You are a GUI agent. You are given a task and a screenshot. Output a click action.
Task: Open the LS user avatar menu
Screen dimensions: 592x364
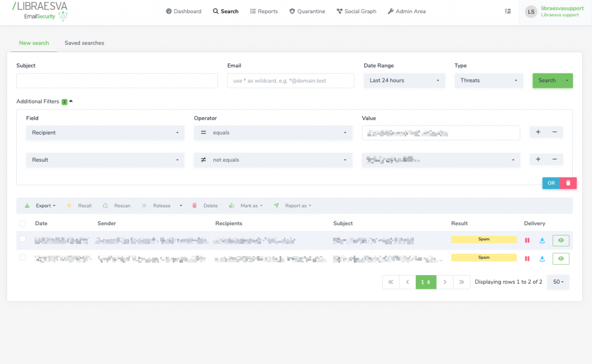click(531, 12)
